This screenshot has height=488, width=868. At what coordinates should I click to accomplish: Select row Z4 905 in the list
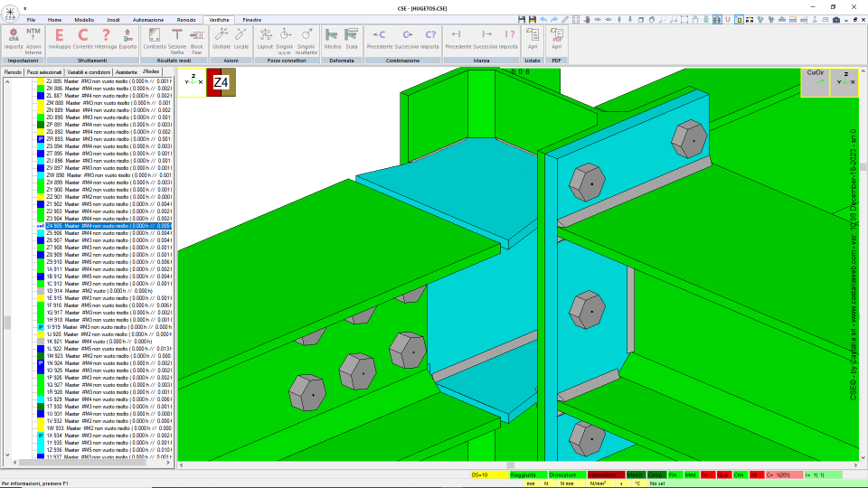pos(108,226)
